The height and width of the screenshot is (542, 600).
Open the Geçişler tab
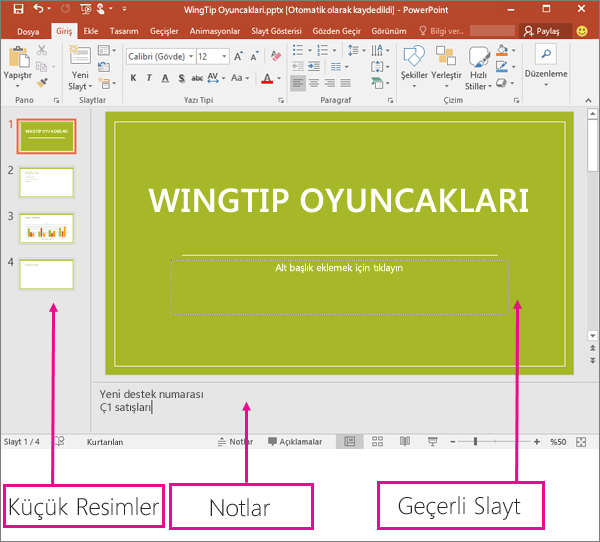(x=164, y=31)
